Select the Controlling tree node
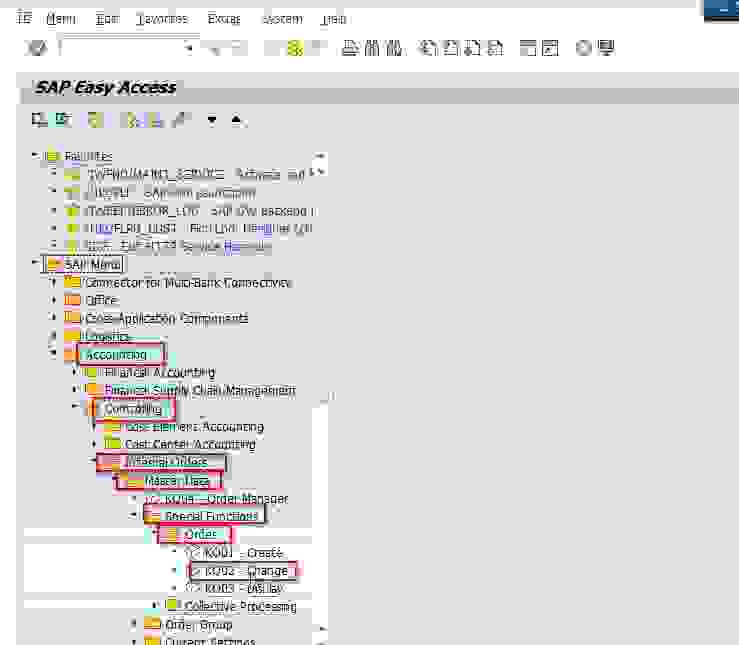 coord(133,409)
